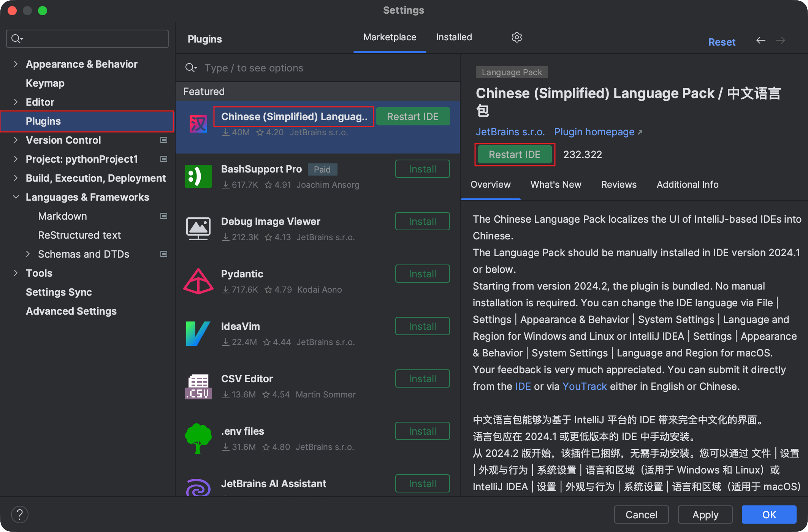This screenshot has height=532, width=808.
Task: Expand the Editor section
Action: pos(16,102)
